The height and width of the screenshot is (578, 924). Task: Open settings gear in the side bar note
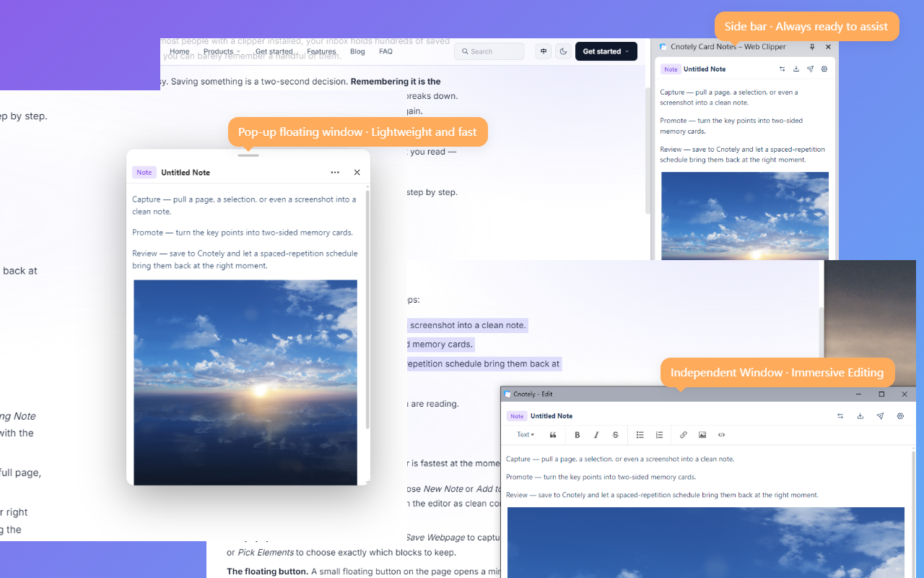click(824, 69)
